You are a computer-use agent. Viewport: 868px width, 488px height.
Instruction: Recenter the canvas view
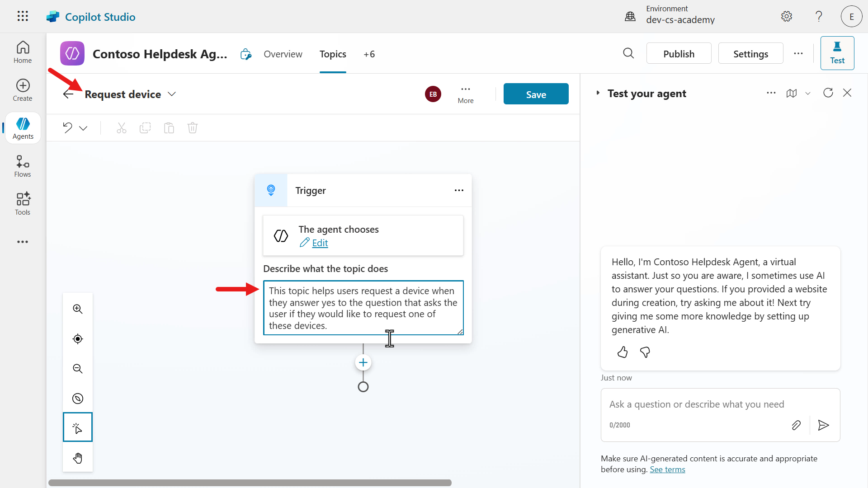77,339
